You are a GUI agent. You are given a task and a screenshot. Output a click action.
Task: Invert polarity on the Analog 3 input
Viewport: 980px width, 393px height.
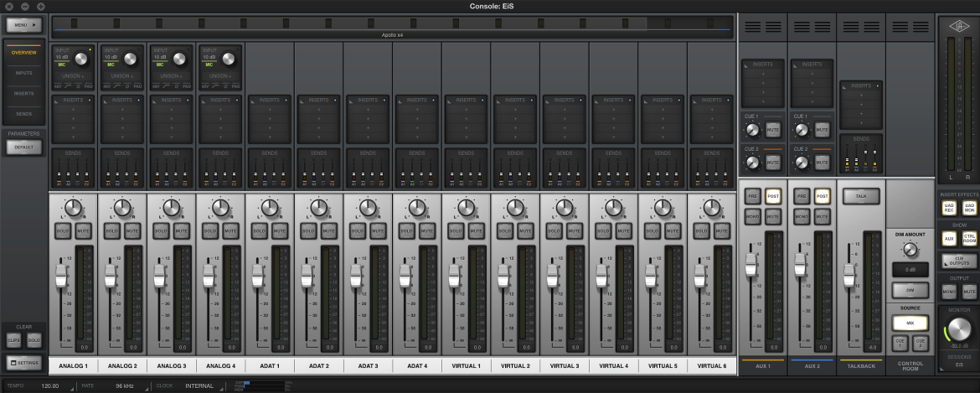click(x=175, y=85)
